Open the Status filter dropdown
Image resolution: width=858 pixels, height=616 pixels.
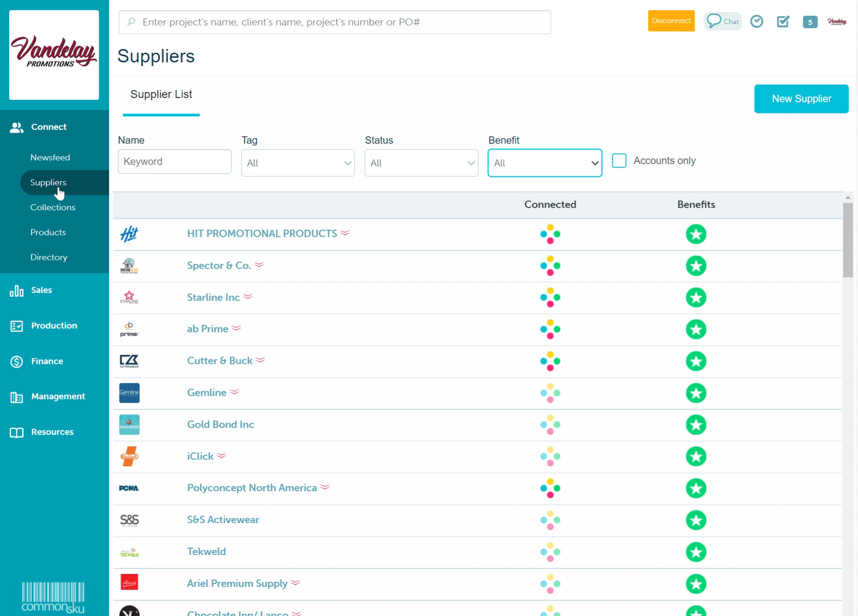421,163
